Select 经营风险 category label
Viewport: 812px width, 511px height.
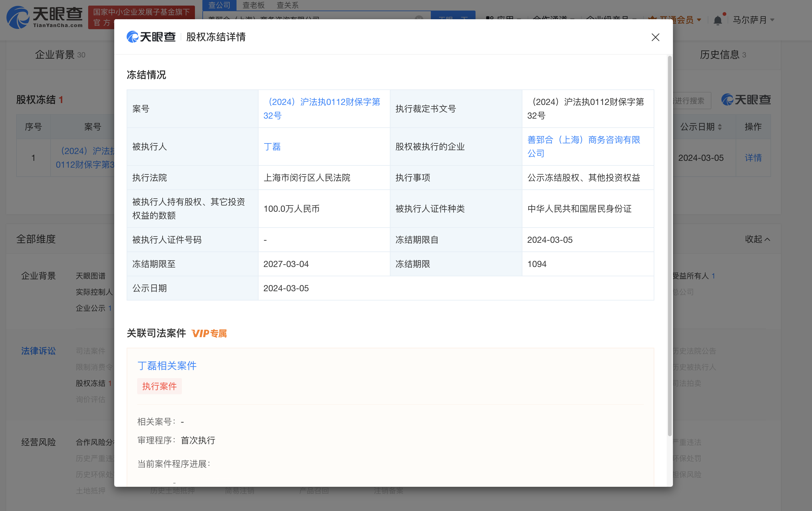click(38, 442)
